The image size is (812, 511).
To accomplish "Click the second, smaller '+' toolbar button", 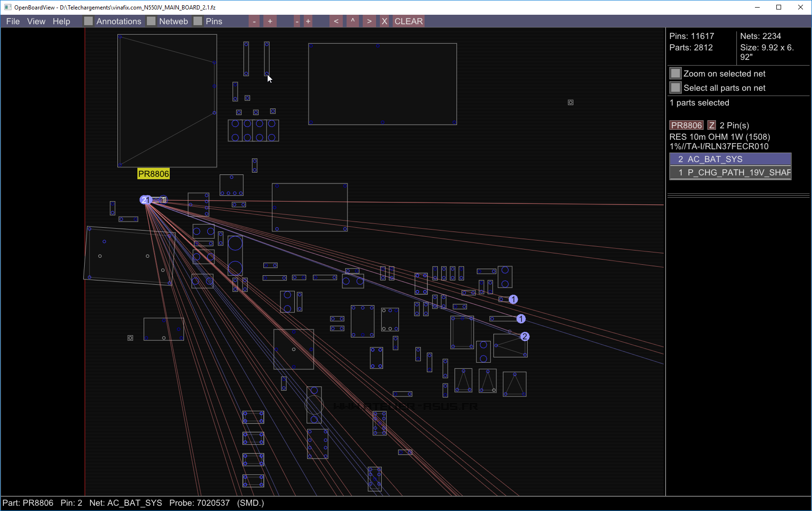I will point(308,21).
